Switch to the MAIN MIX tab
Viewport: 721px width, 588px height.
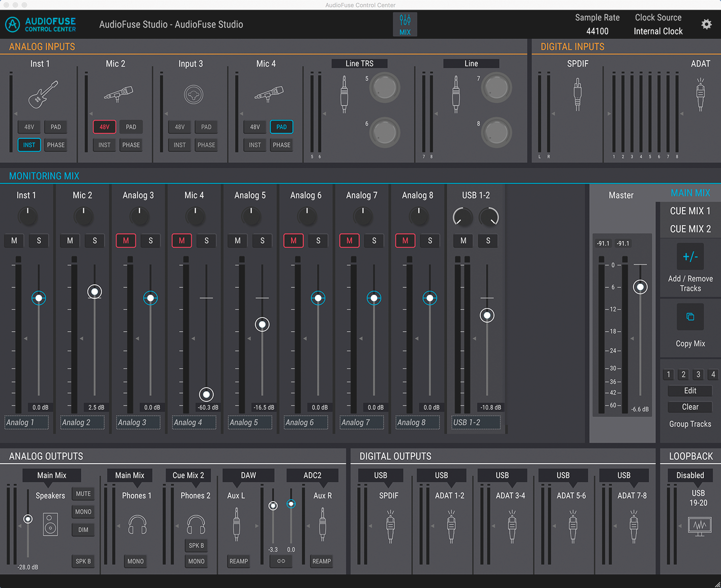(690, 193)
